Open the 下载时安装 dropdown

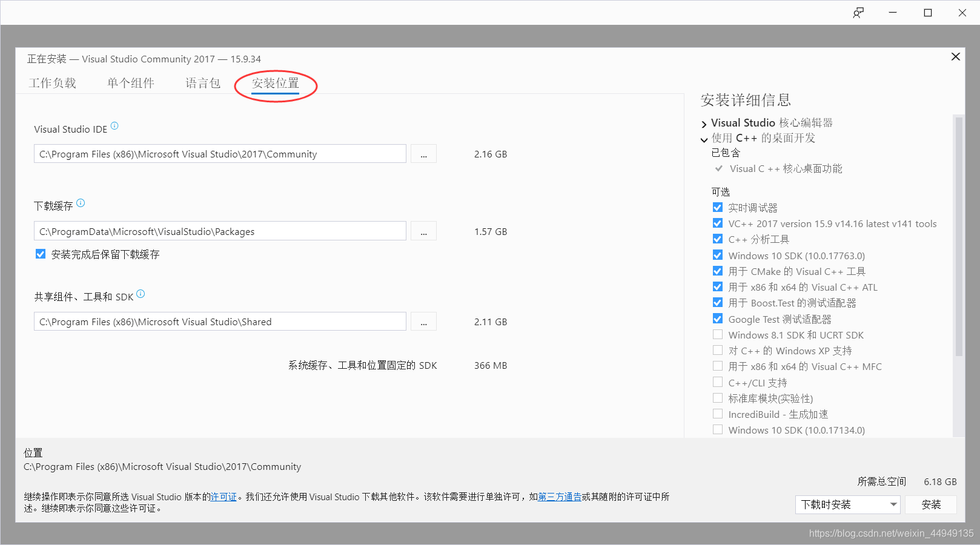pos(848,504)
